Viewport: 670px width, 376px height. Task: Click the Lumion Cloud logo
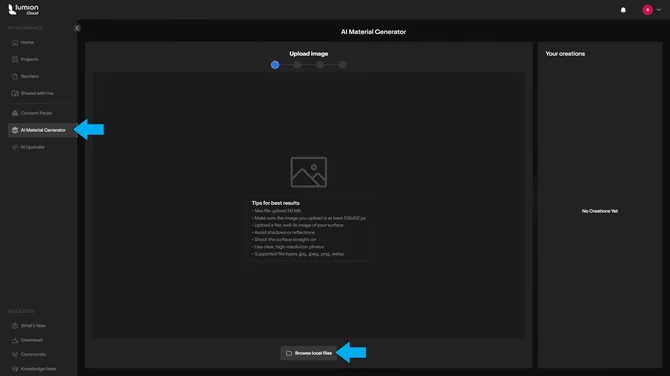click(24, 9)
